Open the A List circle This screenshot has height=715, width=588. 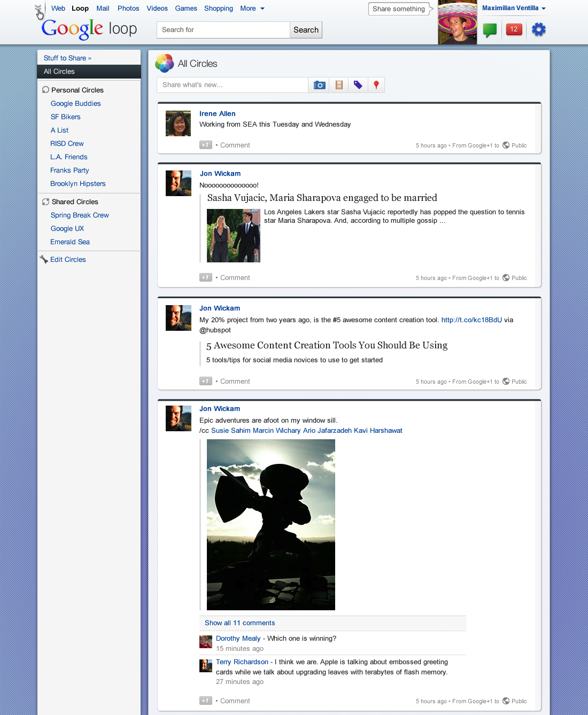(59, 130)
